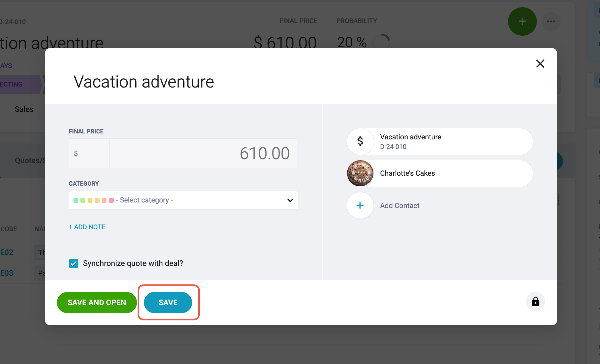Screen dimensions: 600x364
Task: Click the 610.00 final price field
Action: 203,153
